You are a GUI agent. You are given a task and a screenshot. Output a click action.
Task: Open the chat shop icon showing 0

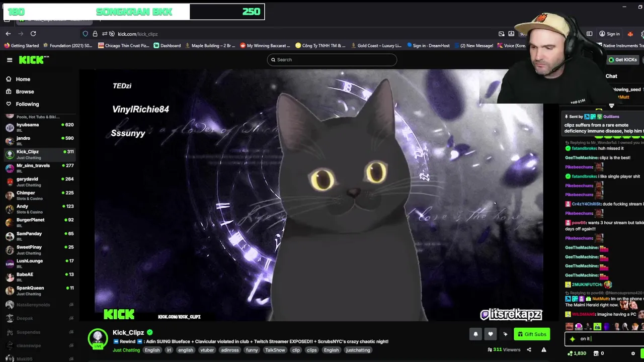[x=600, y=353]
